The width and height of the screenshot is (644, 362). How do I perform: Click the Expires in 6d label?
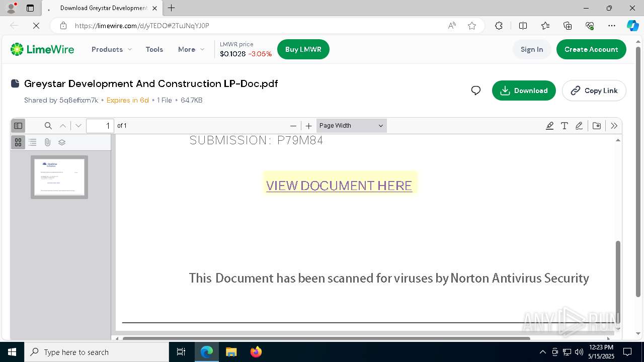[128, 100]
